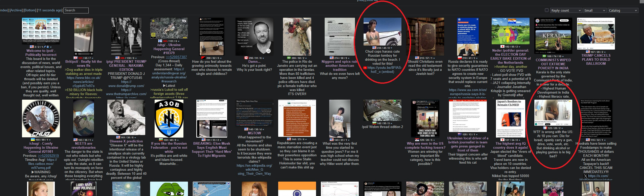Viewport: 644px width, 196px height.
Task: Open the Larry Niven Jerry Pournelle book thumbnail
Action: [84, 189]
